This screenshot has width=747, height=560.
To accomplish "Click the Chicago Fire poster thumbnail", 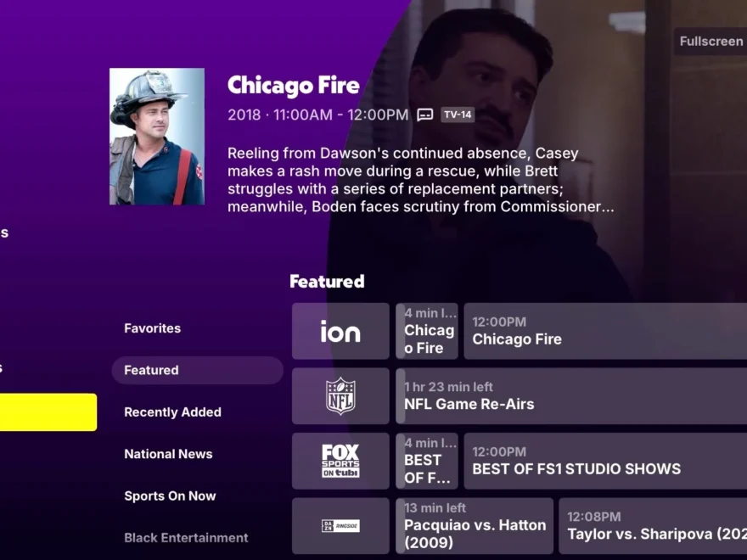I will click(x=157, y=137).
